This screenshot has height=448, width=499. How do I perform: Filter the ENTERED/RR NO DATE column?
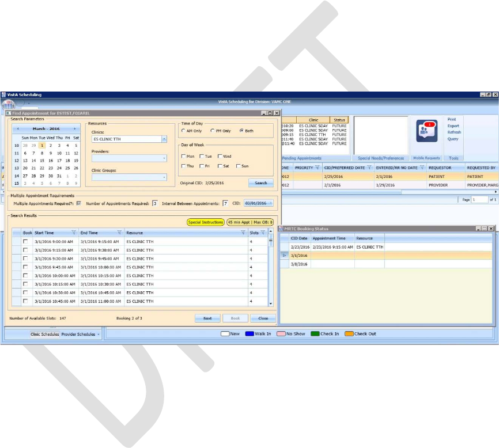tap(422, 167)
